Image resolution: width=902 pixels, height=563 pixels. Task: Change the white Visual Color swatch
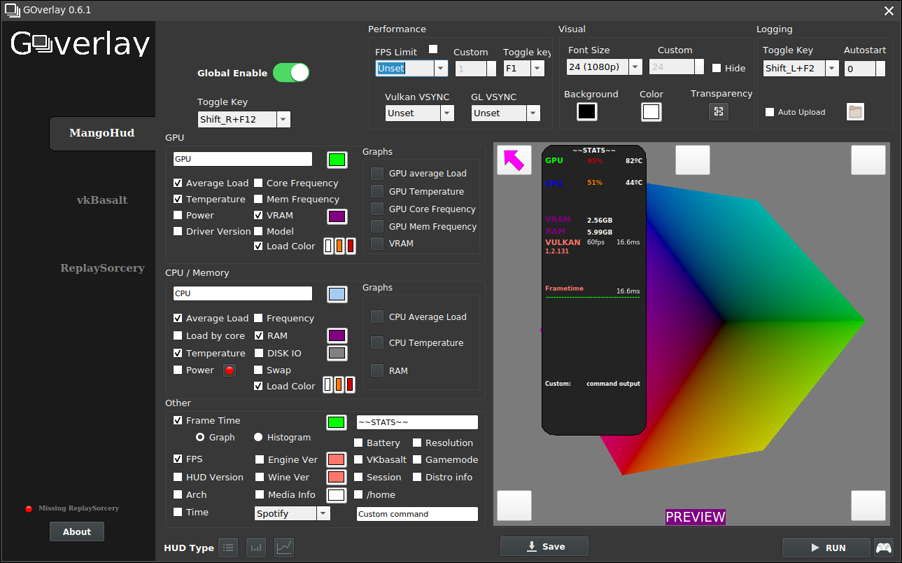pos(651,112)
